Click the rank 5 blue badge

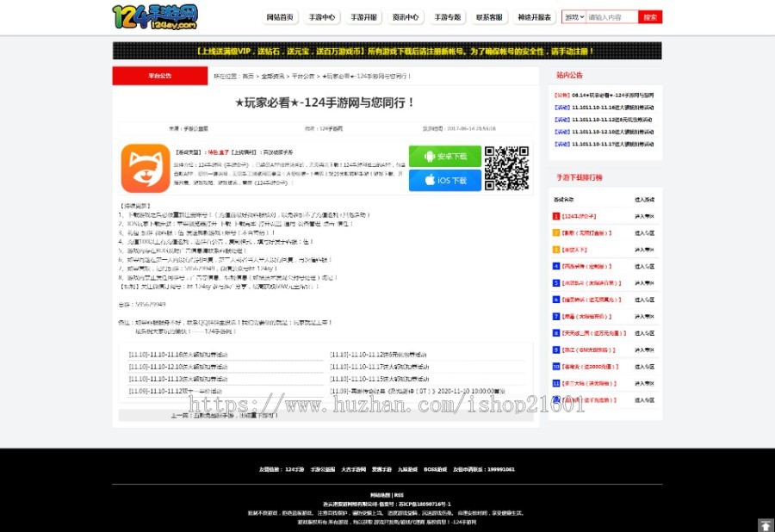pos(556,283)
